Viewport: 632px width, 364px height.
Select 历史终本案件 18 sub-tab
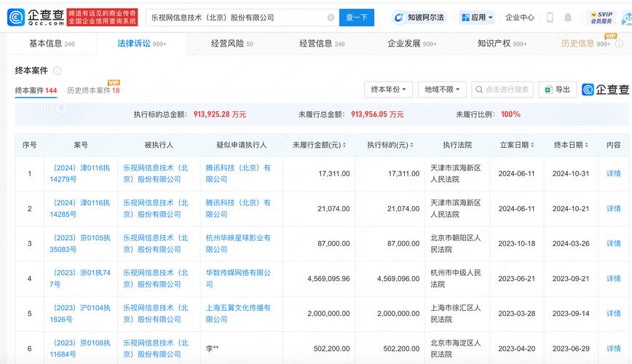(93, 90)
